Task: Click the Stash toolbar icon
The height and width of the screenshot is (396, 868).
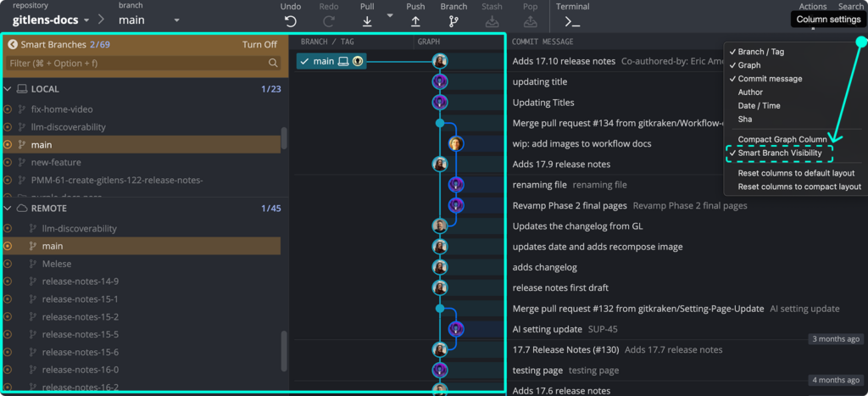Action: pyautogui.click(x=492, y=21)
